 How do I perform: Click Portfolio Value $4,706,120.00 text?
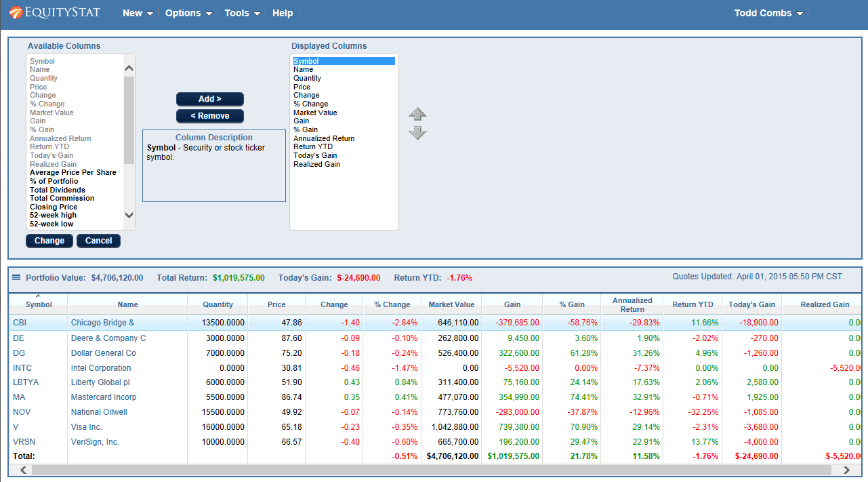pyautogui.click(x=85, y=278)
